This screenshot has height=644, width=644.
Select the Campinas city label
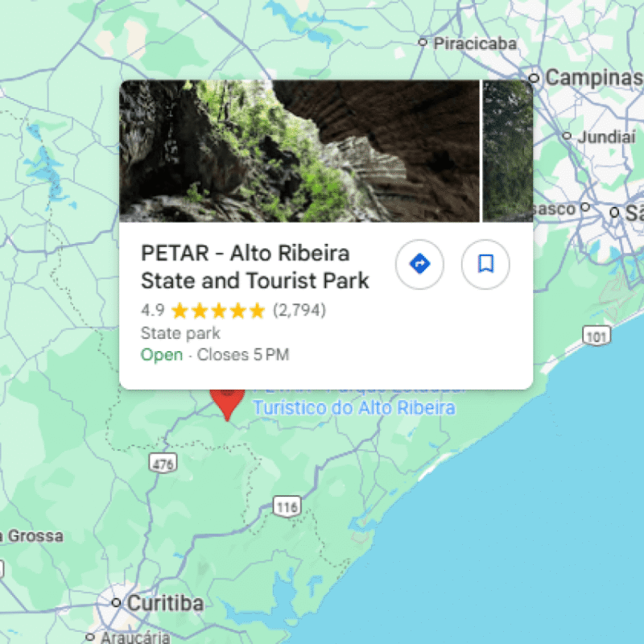point(594,77)
